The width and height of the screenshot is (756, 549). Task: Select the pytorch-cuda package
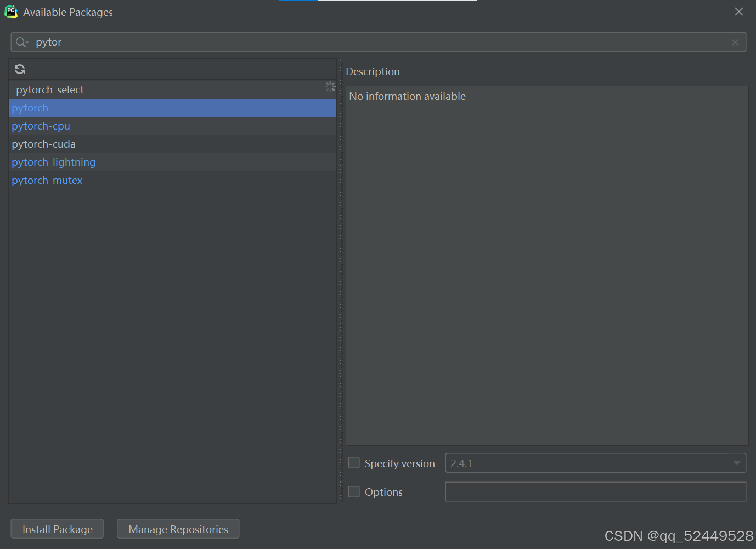pos(172,144)
